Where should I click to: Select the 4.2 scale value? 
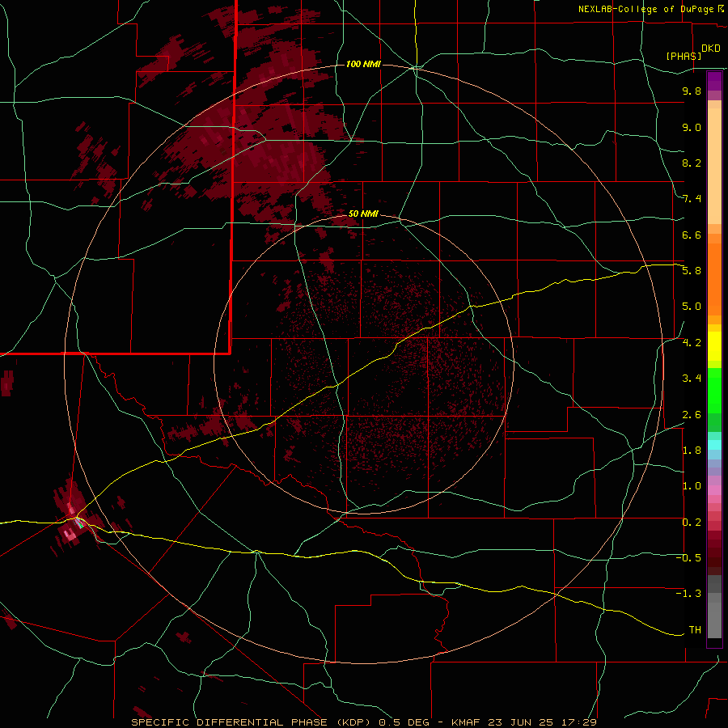coord(692,343)
